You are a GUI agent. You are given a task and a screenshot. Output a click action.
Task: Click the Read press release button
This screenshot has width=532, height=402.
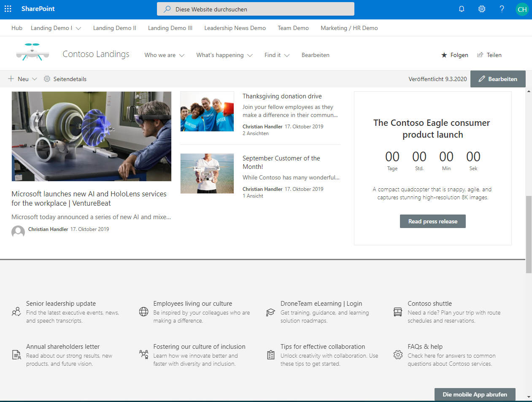(433, 221)
